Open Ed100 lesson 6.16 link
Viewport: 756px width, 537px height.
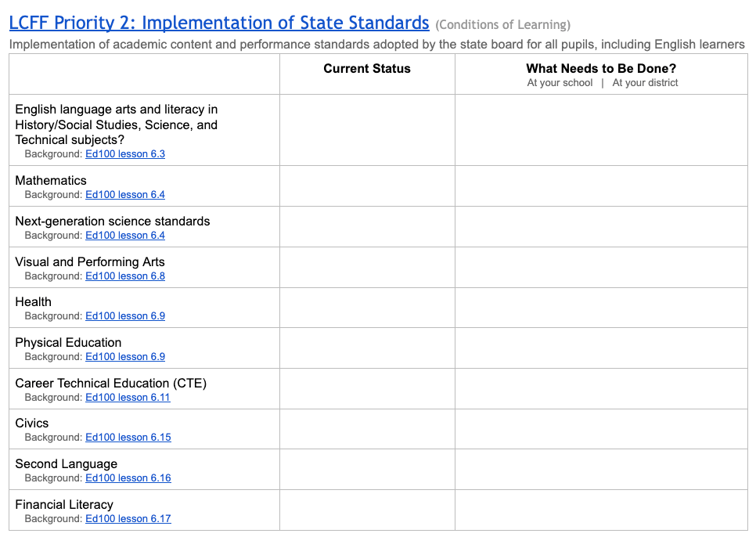pyautogui.click(x=128, y=478)
